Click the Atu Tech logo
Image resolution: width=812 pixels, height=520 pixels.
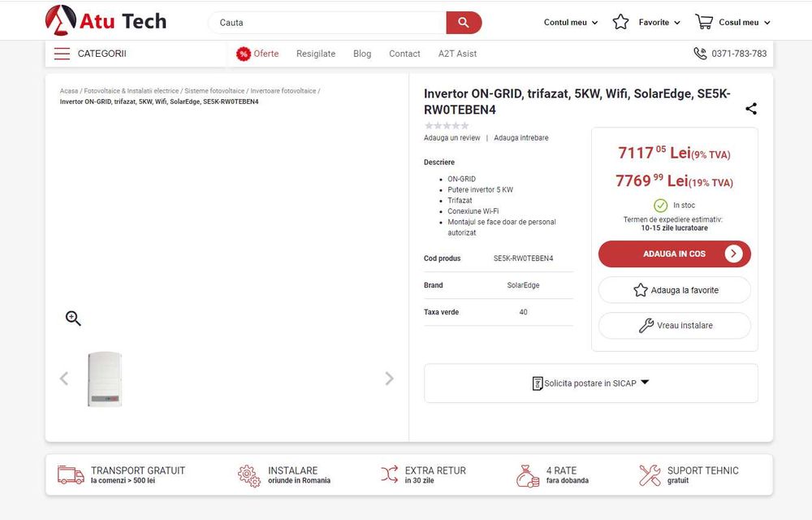pos(106,21)
